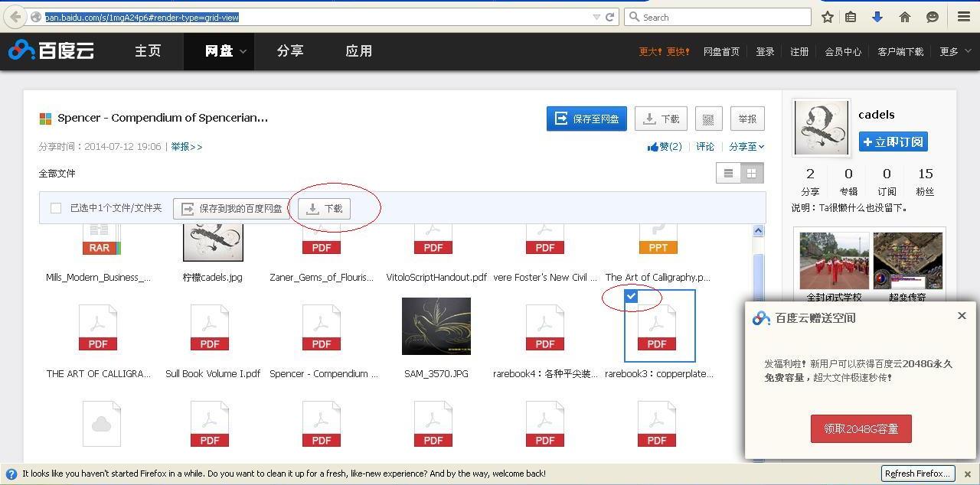Toggle the select-all files checkbox
980x485 pixels.
56,208
